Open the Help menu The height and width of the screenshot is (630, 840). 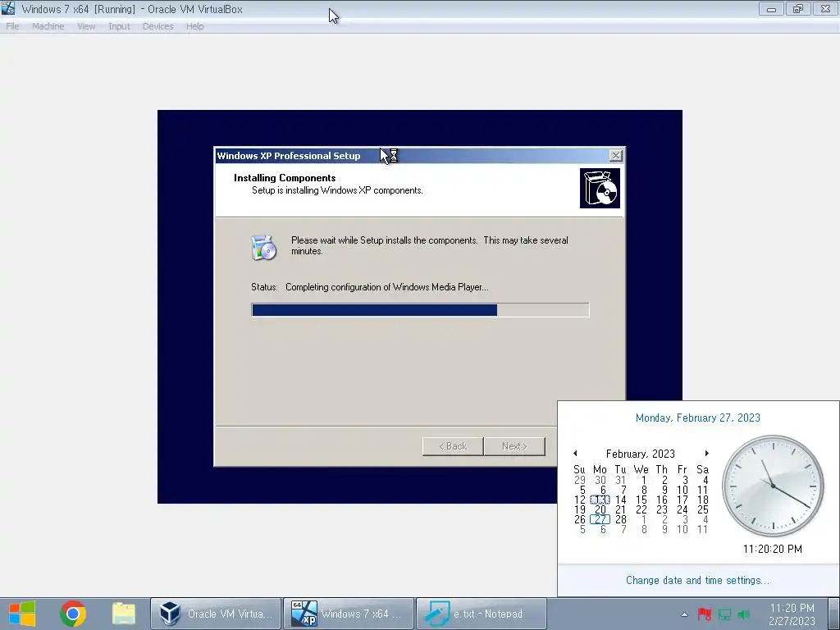(x=194, y=26)
